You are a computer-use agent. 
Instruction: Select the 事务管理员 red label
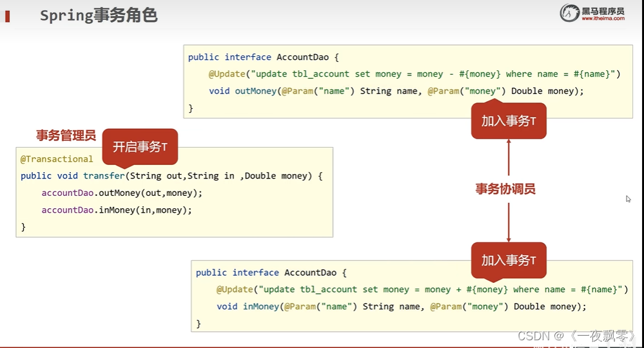click(66, 135)
